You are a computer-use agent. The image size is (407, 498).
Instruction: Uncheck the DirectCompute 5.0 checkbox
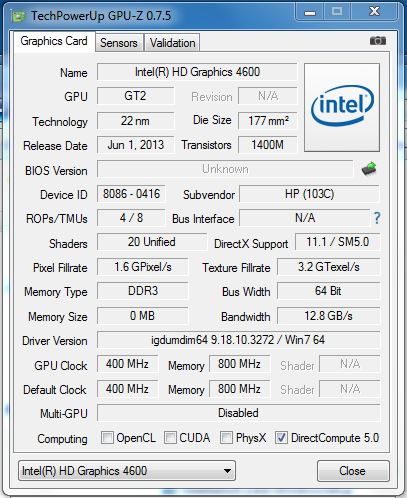281,437
